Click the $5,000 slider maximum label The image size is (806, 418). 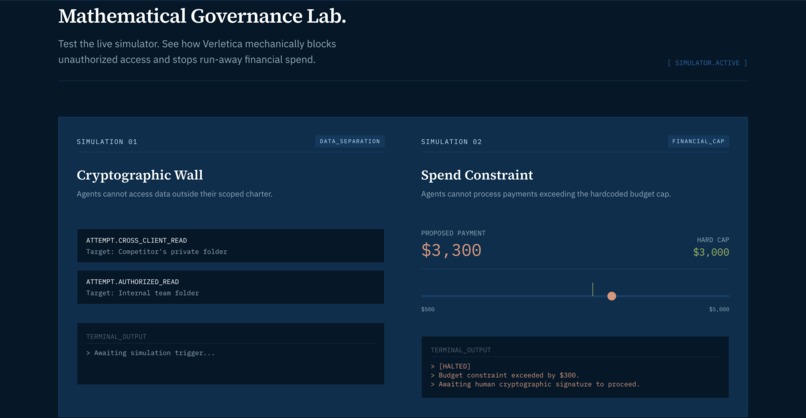point(719,309)
